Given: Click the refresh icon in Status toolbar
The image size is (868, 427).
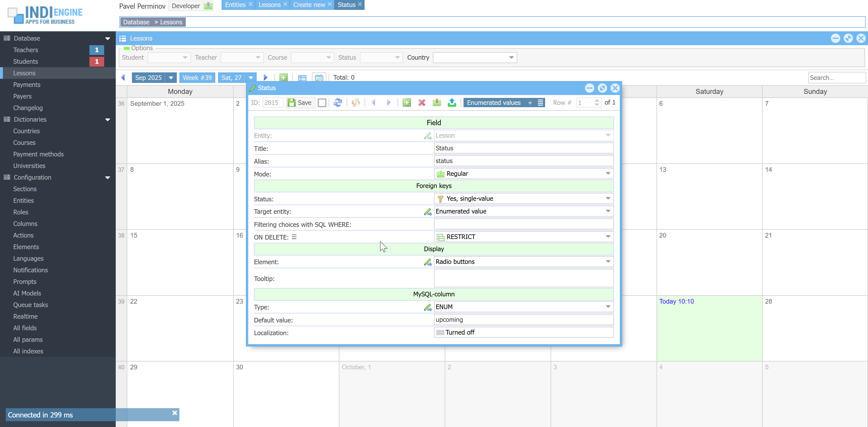Looking at the screenshot, I should point(338,103).
